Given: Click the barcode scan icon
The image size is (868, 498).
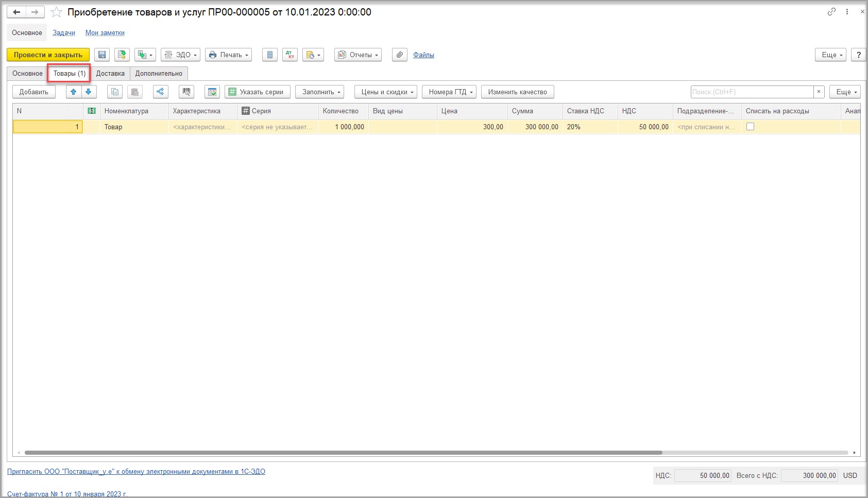Looking at the screenshot, I should [186, 92].
